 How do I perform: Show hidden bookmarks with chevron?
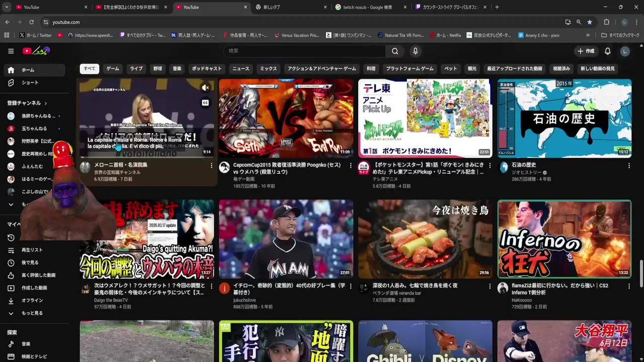coord(588,35)
